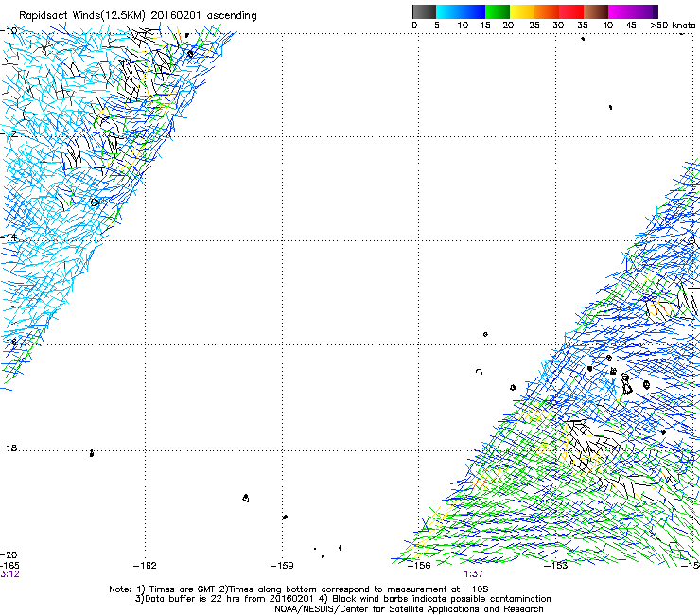Select the color scale label '40'
The image size is (700, 615).
pyautogui.click(x=607, y=26)
